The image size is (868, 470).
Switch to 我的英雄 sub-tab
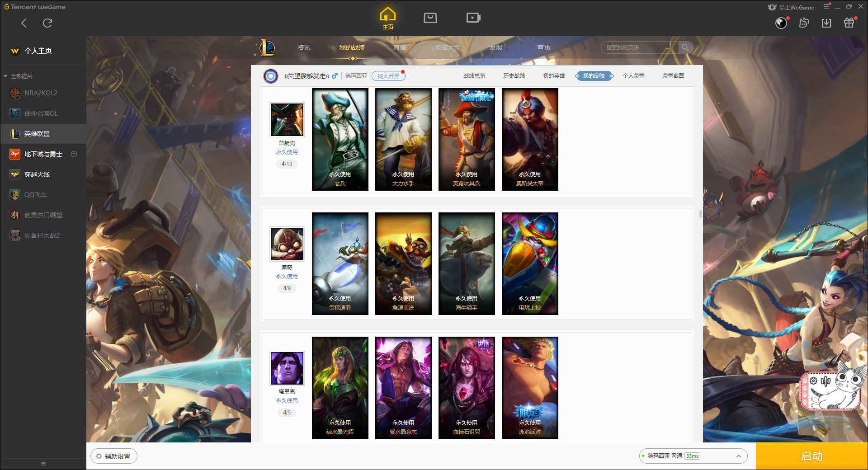tap(554, 76)
